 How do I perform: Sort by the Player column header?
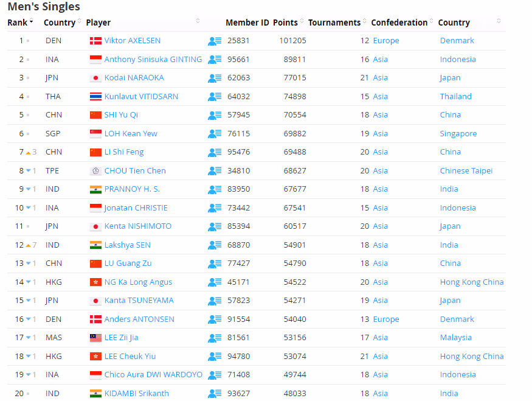(x=98, y=23)
